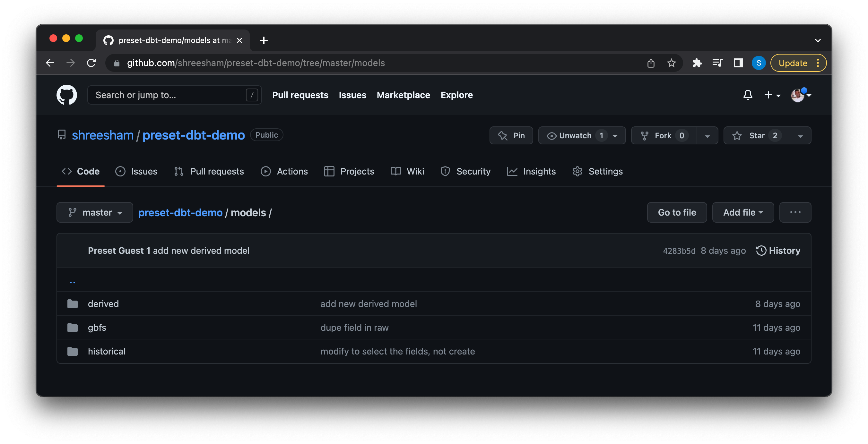The image size is (868, 444).
Task: Open the notifications bell
Action: [x=747, y=95]
